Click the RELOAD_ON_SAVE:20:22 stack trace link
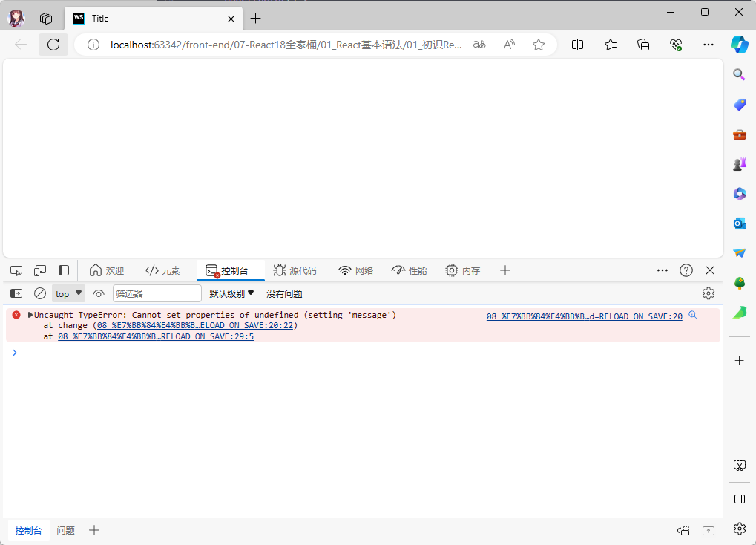This screenshot has height=545, width=756. 195,325
